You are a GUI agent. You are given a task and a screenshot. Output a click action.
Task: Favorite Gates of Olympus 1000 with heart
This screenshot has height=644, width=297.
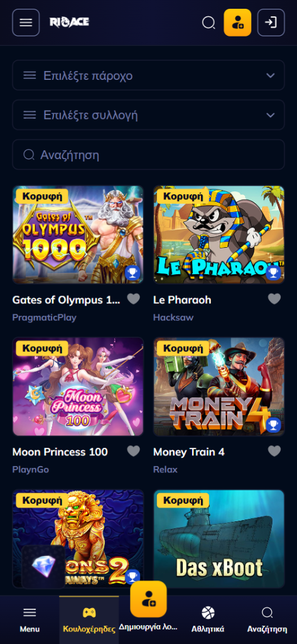coord(133,299)
